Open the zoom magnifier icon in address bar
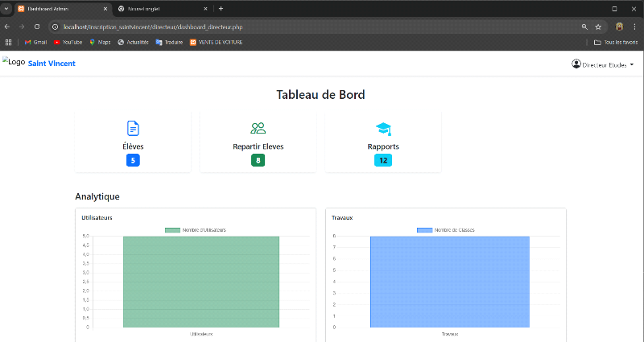Image resolution: width=644 pixels, height=342 pixels. pyautogui.click(x=584, y=27)
